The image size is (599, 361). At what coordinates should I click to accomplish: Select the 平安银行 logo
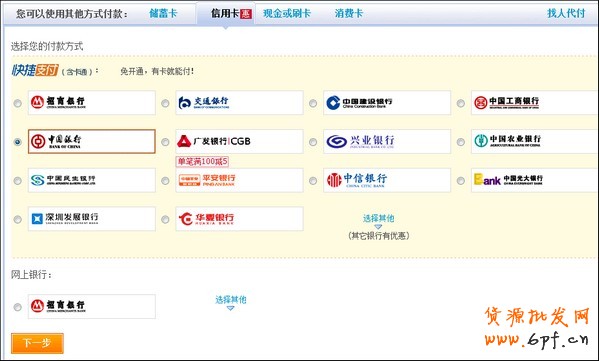click(239, 180)
